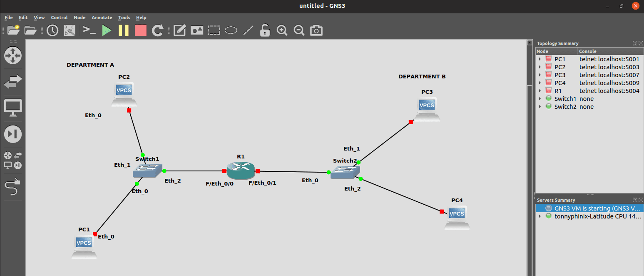The image size is (644, 276).
Task: Open the Node menu
Action: click(x=80, y=18)
